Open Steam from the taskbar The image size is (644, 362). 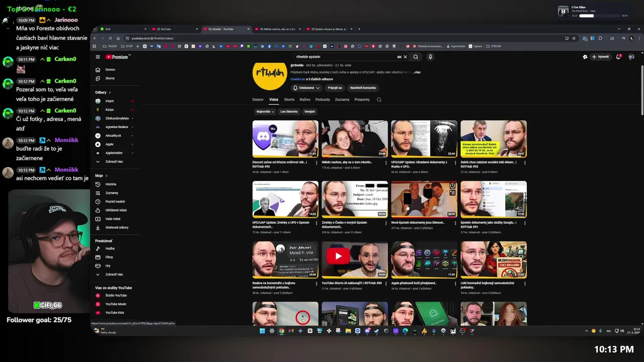376,331
